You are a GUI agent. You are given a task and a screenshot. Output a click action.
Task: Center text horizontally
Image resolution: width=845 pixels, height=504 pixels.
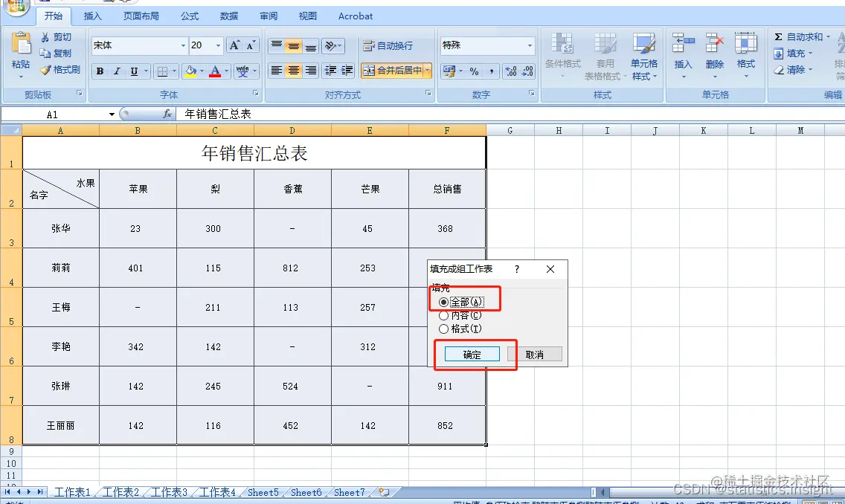click(x=294, y=71)
